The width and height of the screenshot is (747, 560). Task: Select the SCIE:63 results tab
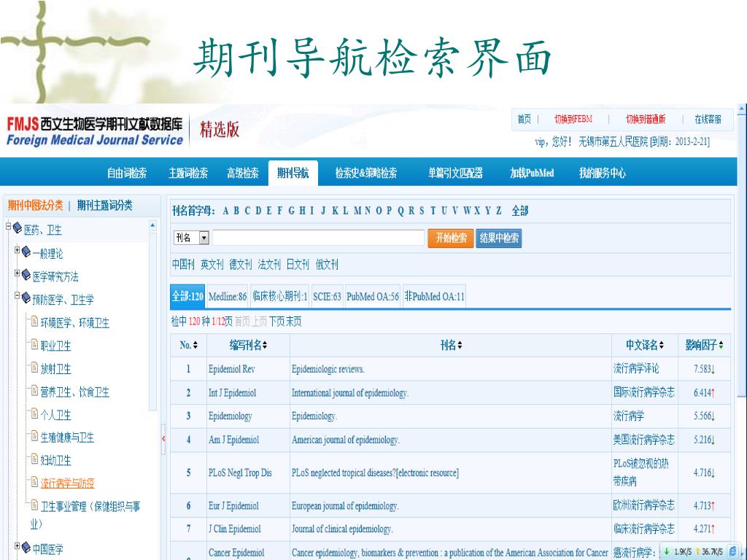327,297
